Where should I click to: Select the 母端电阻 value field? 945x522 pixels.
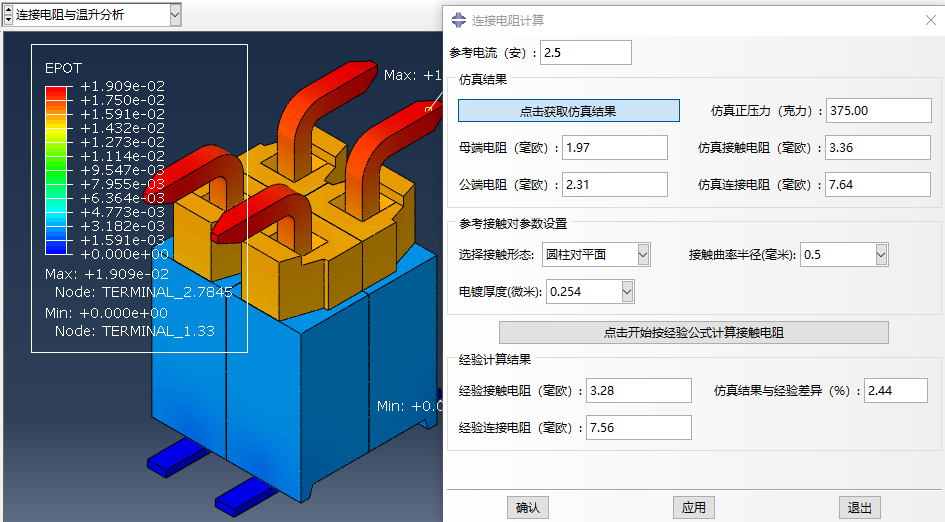tap(615, 148)
